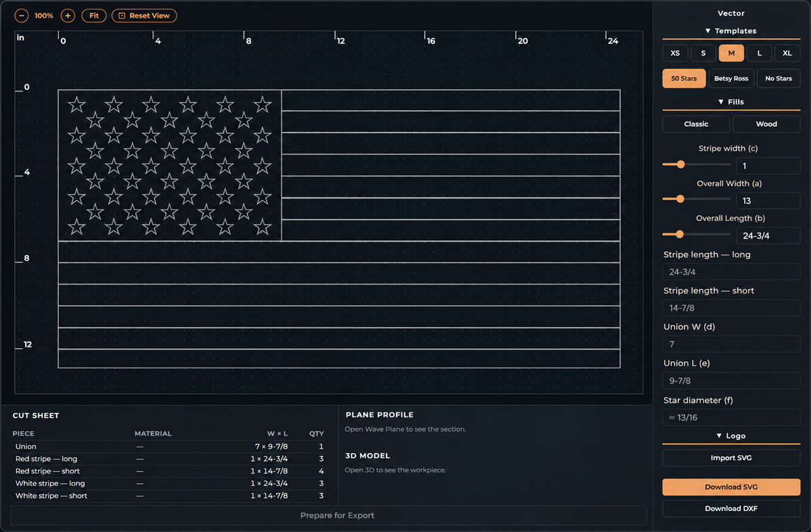The height and width of the screenshot is (532, 811).
Task: Select the L template size
Action: click(x=759, y=53)
